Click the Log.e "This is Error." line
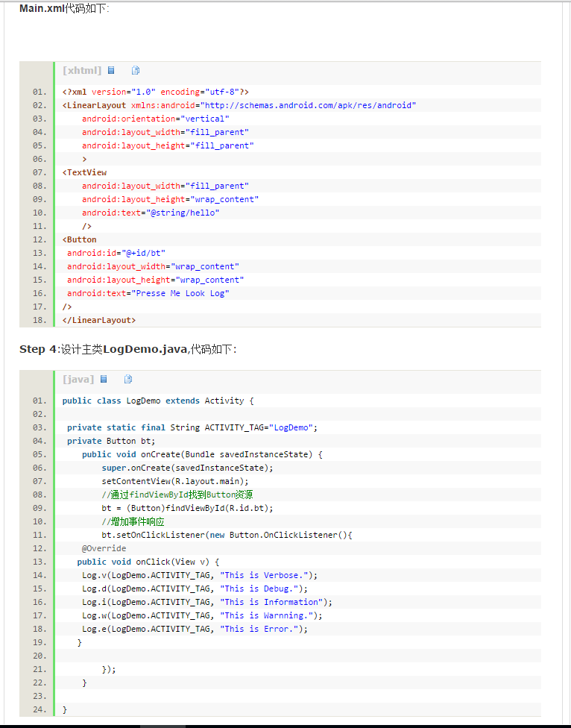The image size is (571, 728). (195, 630)
